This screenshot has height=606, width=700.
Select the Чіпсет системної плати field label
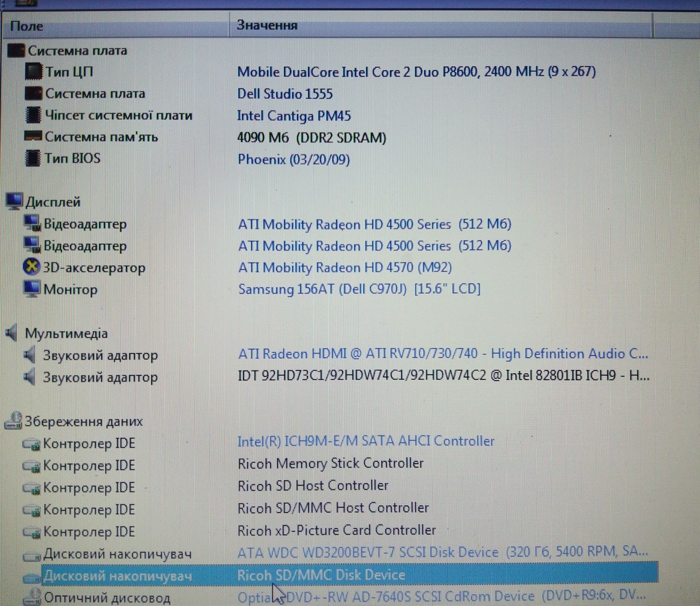[x=119, y=115]
